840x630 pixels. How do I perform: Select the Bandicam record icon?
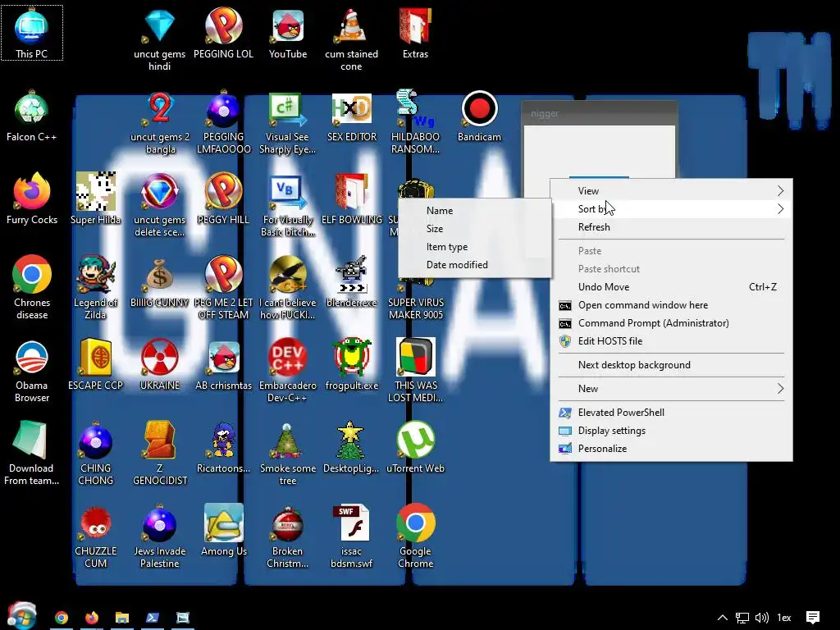pyautogui.click(x=479, y=116)
